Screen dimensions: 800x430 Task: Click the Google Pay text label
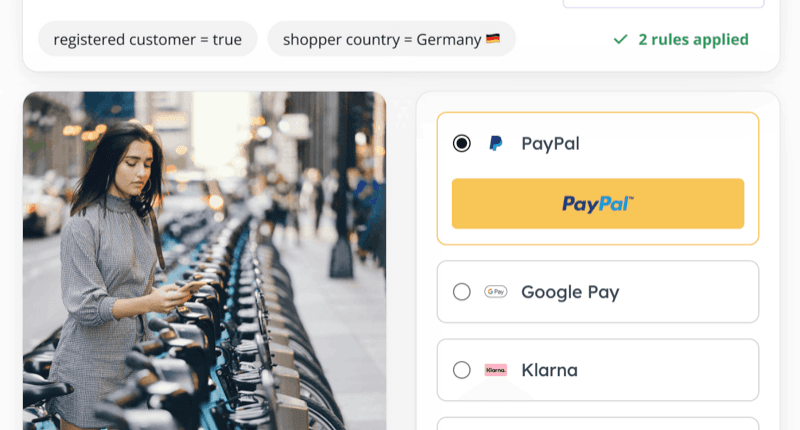point(570,292)
